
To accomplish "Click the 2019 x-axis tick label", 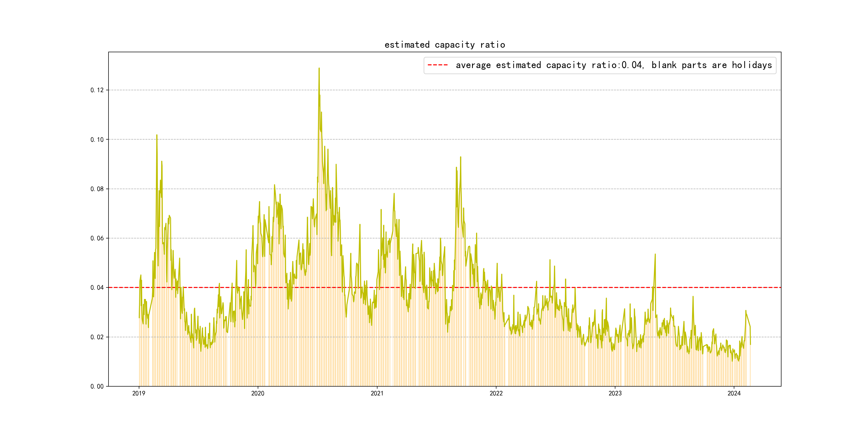I will (x=139, y=393).
